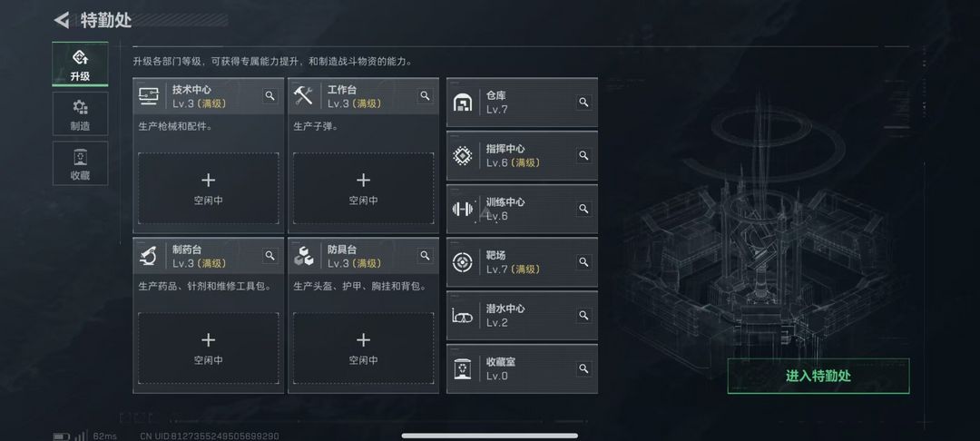Start production in idle 工作台 slot
Viewport: 980px width, 441px height.
pyautogui.click(x=363, y=189)
